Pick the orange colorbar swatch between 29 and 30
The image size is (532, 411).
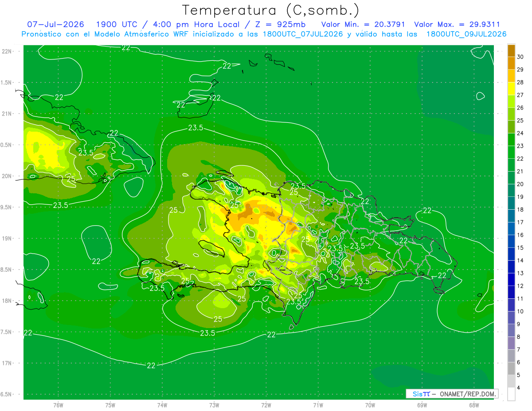pyautogui.click(x=511, y=63)
